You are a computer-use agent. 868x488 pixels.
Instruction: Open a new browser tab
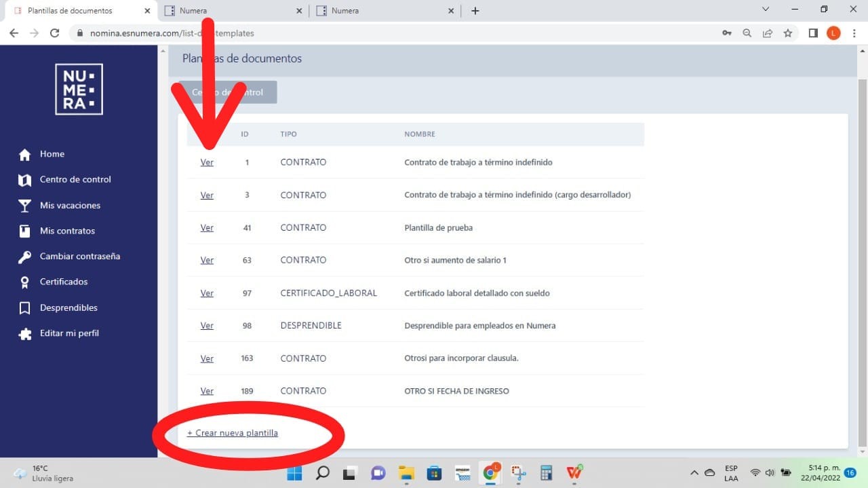tap(475, 11)
